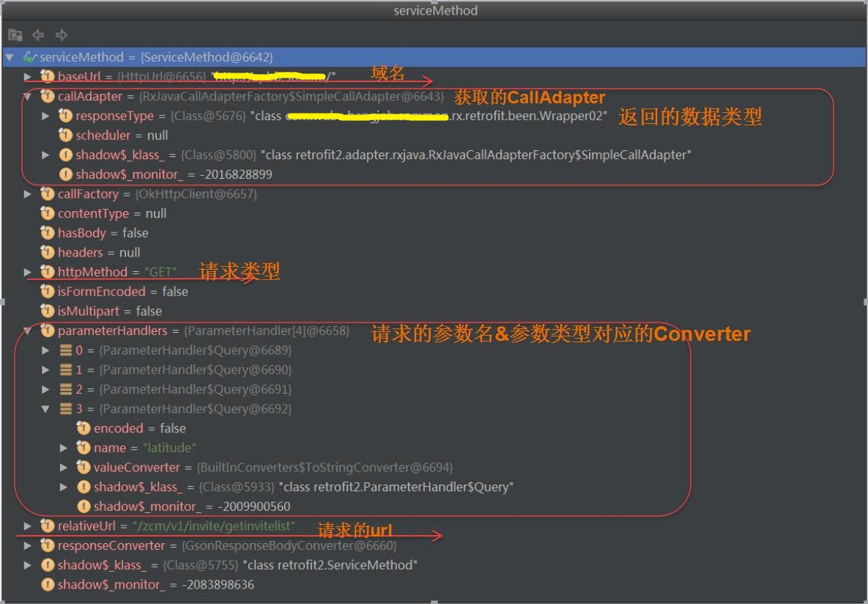Collapse the callAdapter node

point(28,96)
